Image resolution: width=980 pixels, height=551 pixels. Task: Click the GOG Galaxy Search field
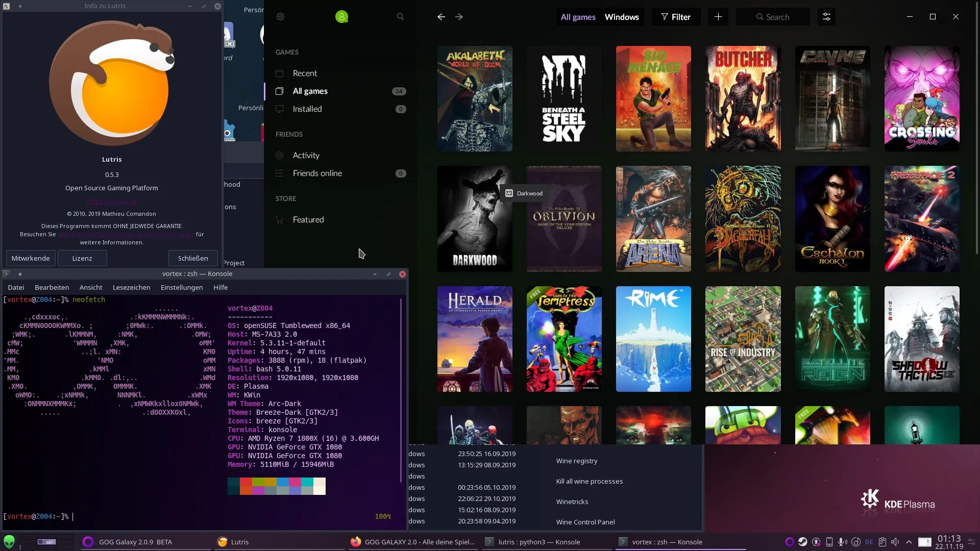[773, 17]
